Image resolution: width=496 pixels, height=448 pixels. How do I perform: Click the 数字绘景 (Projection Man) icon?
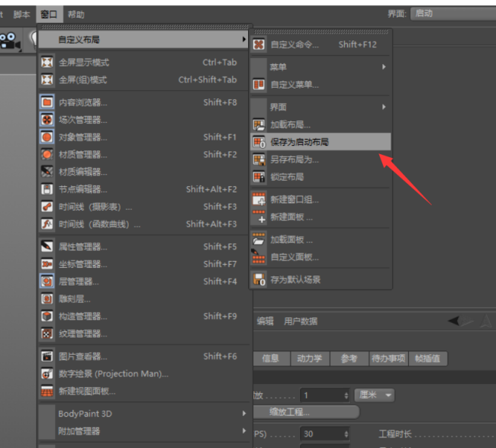(x=47, y=374)
